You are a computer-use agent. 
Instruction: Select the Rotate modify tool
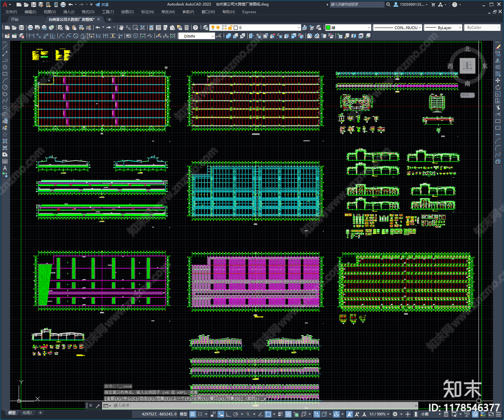click(x=498, y=87)
